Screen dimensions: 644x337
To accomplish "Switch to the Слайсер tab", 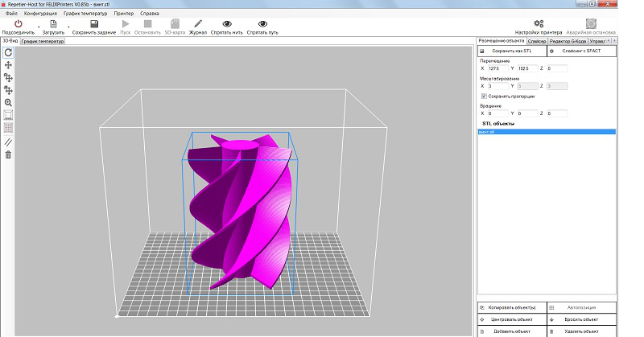I will [x=537, y=42].
